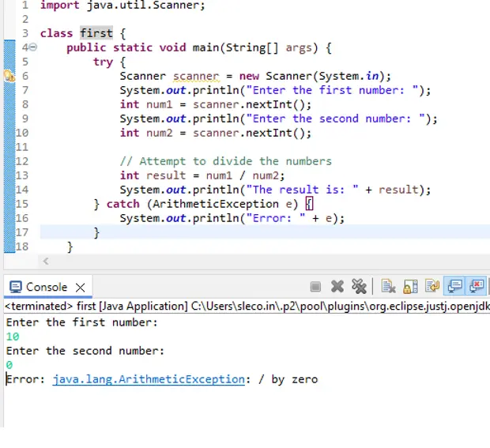Screen dimensions: 490x448
Task: Click 'Enter the first number:' console output line
Action: pos(82,322)
